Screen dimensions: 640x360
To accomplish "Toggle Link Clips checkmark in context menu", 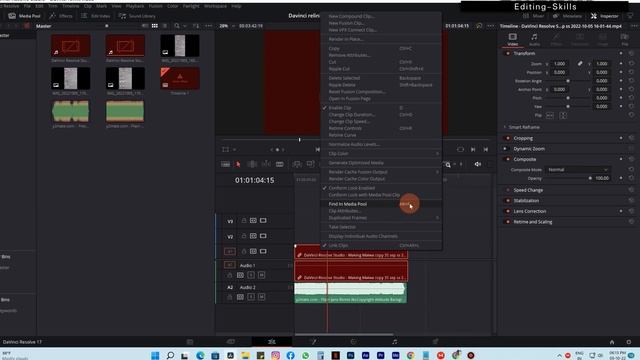I will click(x=325, y=245).
